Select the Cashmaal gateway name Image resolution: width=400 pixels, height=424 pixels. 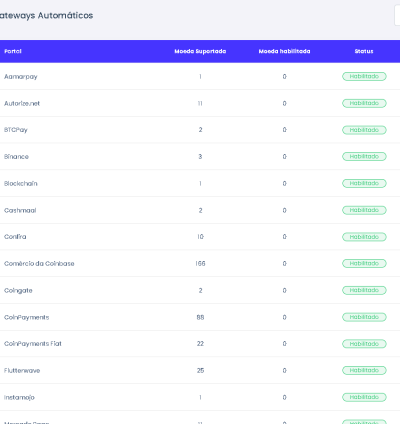(20, 210)
